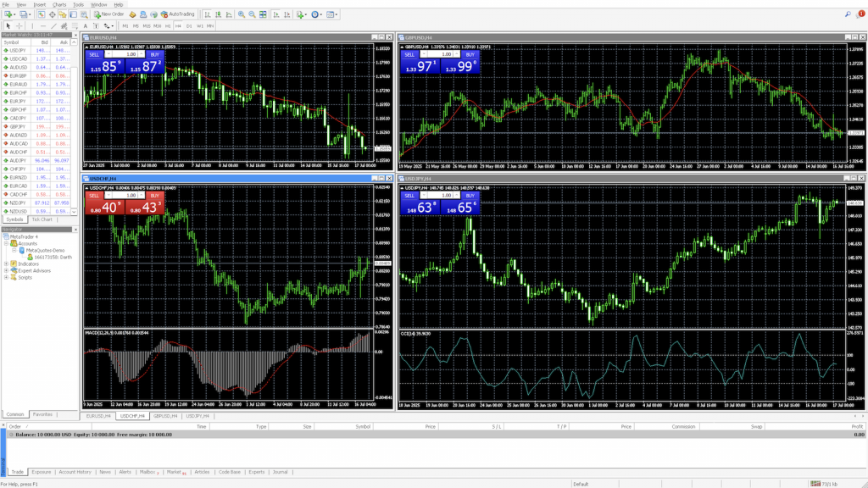The image size is (868, 488).
Task: Select GBPJPY row in Market Watch
Action: pyautogui.click(x=36, y=127)
